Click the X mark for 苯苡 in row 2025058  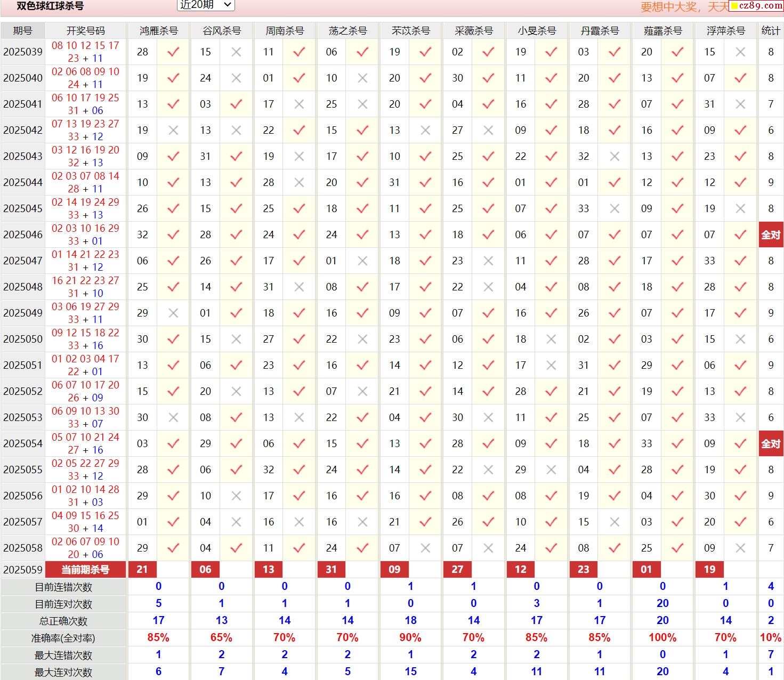coord(425,548)
